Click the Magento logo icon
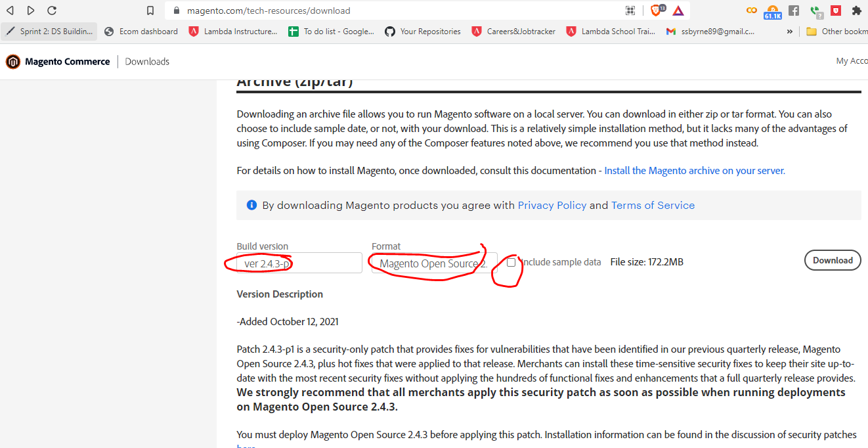This screenshot has height=448, width=868. 13,62
